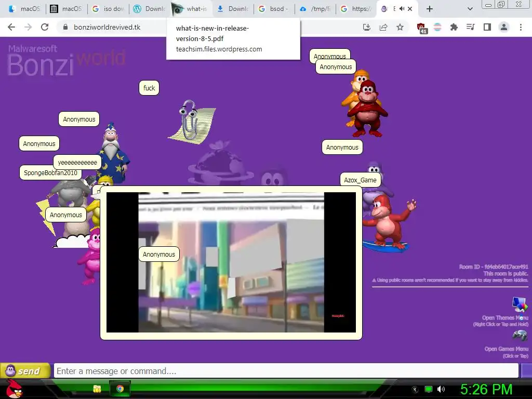Open uBlock extension icon showing 41

[421, 28]
